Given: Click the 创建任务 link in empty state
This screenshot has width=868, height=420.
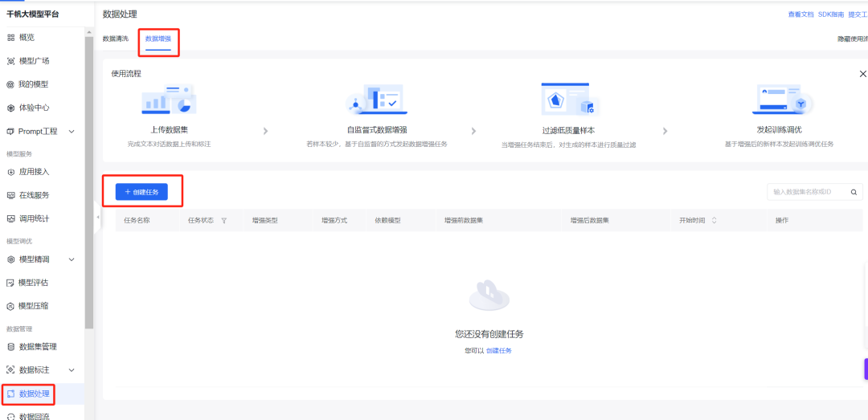Looking at the screenshot, I should (x=498, y=351).
